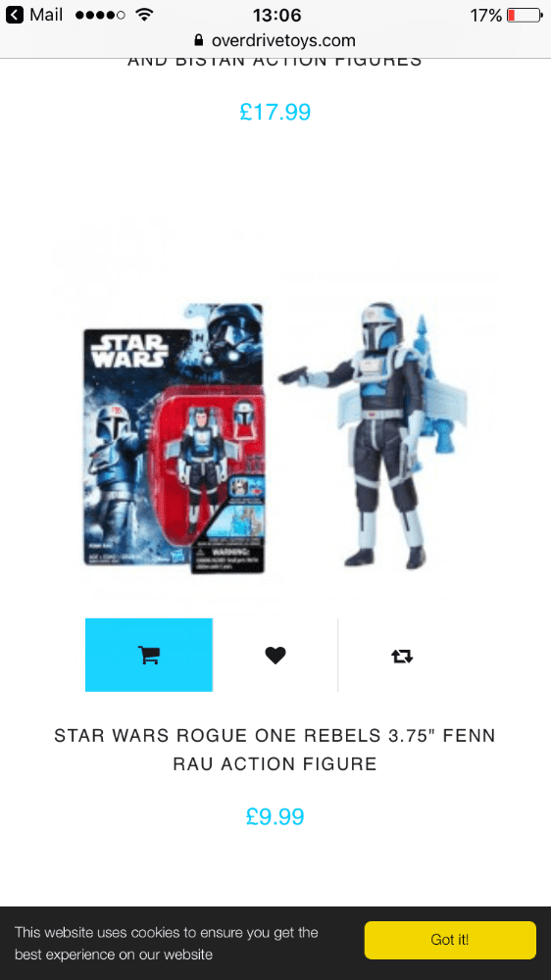Open overdrivetoys.com address bar
The height and width of the screenshot is (980, 551).
275,40
